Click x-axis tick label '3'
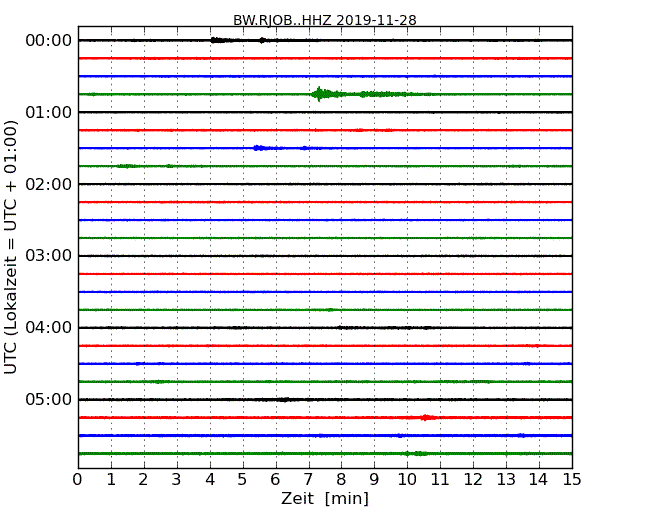The width and height of the screenshot is (650, 520). [x=177, y=479]
